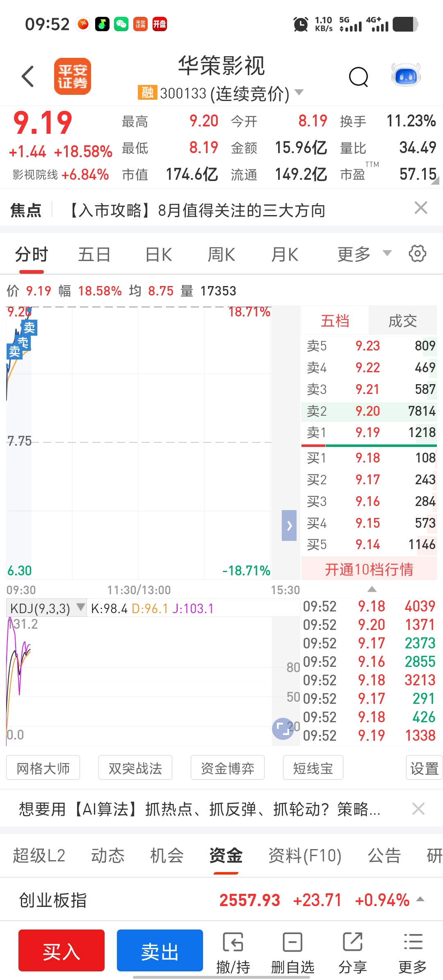Switch to the 月K chart tab
The height and width of the screenshot is (980, 443).
pos(285,254)
